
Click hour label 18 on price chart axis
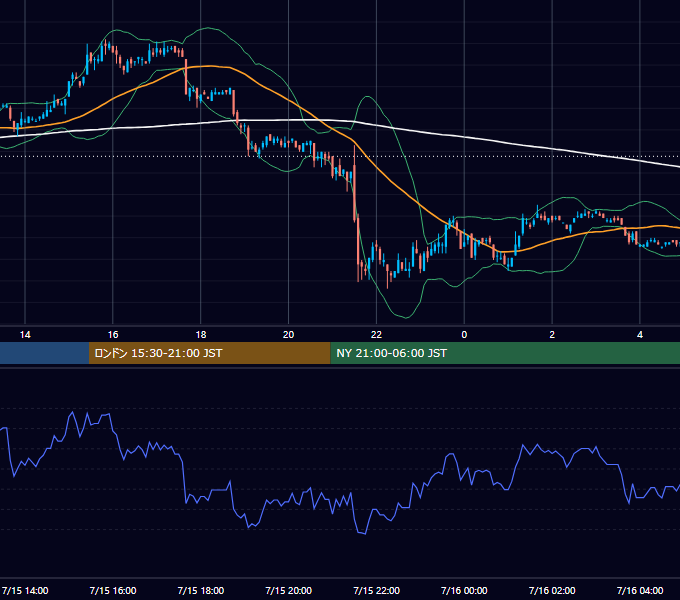coord(201,335)
